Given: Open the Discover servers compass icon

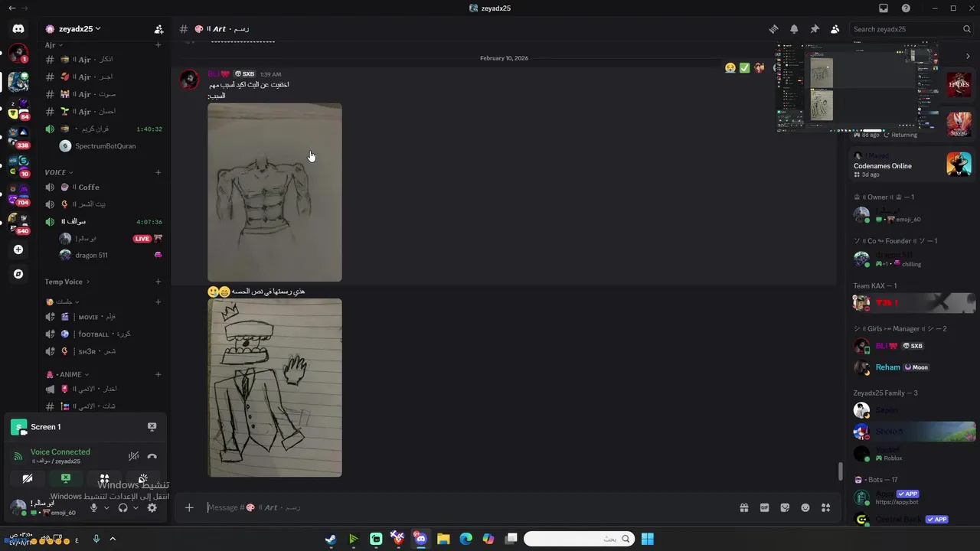Looking at the screenshot, I should [x=18, y=274].
